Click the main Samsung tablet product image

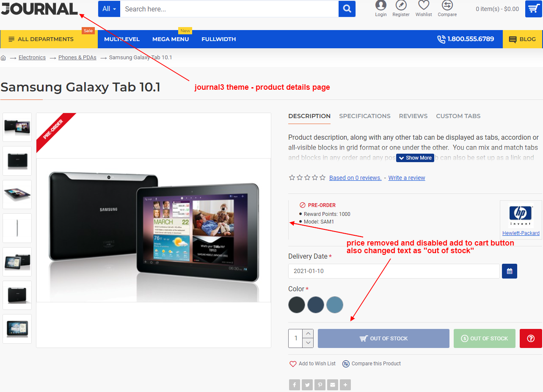tap(154, 230)
